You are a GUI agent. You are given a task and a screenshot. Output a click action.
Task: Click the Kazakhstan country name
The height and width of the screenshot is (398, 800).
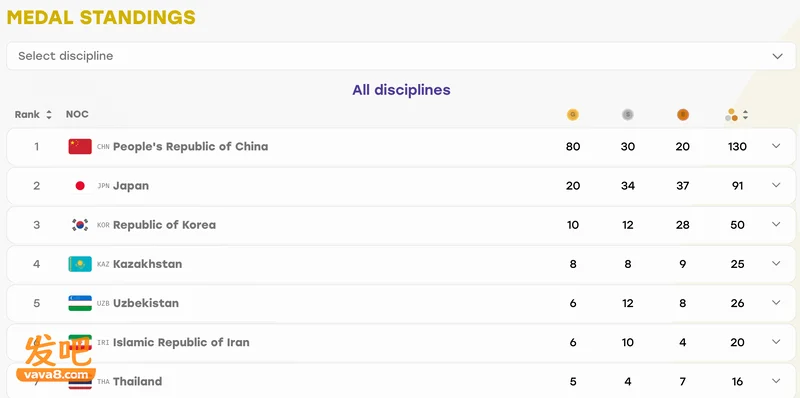[x=147, y=264]
